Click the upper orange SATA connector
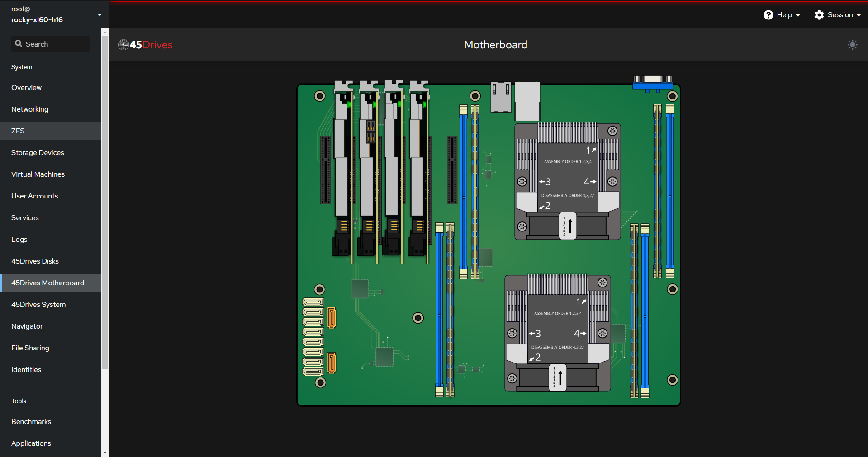The width and height of the screenshot is (868, 457). coord(332,317)
